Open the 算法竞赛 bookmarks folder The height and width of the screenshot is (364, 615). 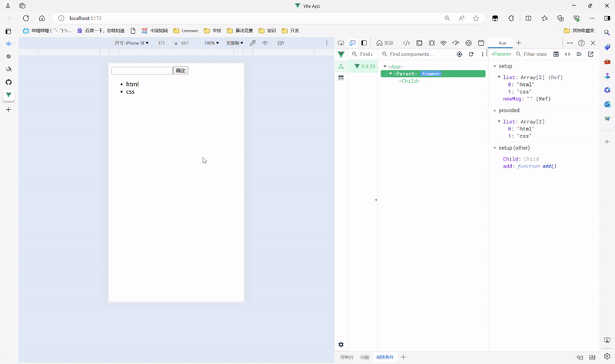click(x=240, y=31)
